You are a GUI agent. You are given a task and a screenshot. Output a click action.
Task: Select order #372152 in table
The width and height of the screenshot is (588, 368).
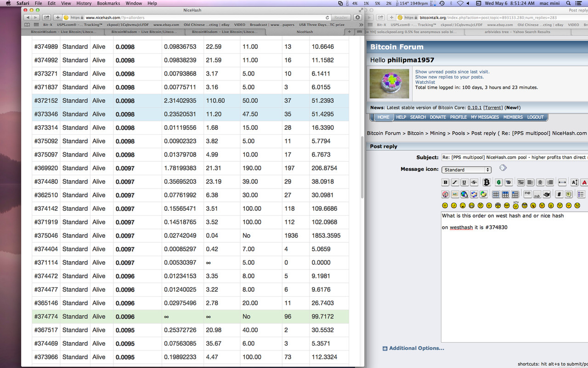tap(190, 101)
